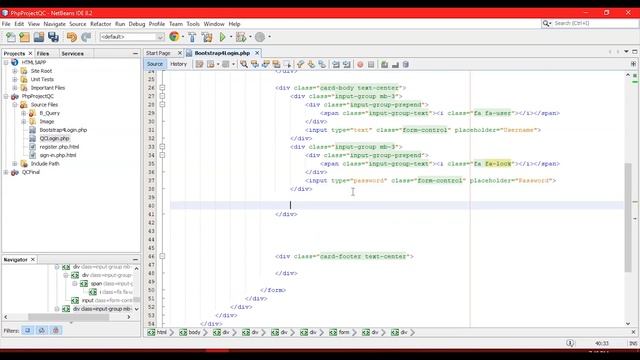640x360 pixels.
Task: Collapse the PhpProjectQC project node
Action: point(6,96)
